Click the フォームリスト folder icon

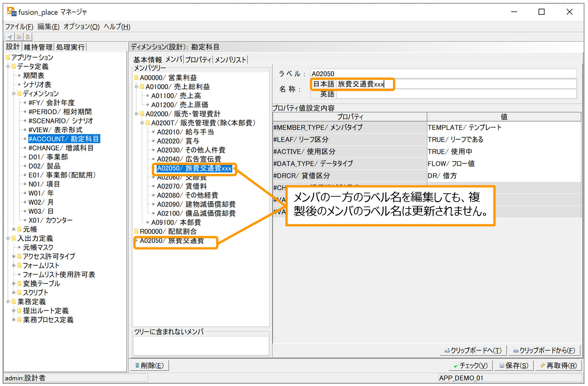point(19,265)
